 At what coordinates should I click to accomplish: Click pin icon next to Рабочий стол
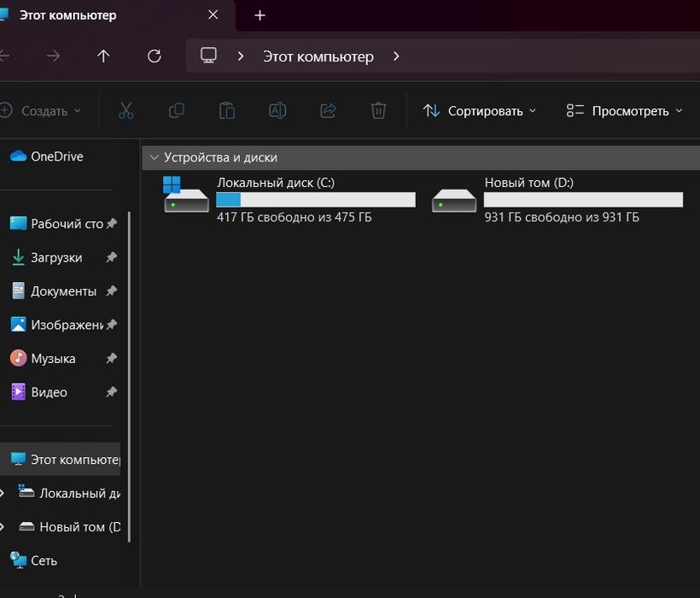click(112, 223)
